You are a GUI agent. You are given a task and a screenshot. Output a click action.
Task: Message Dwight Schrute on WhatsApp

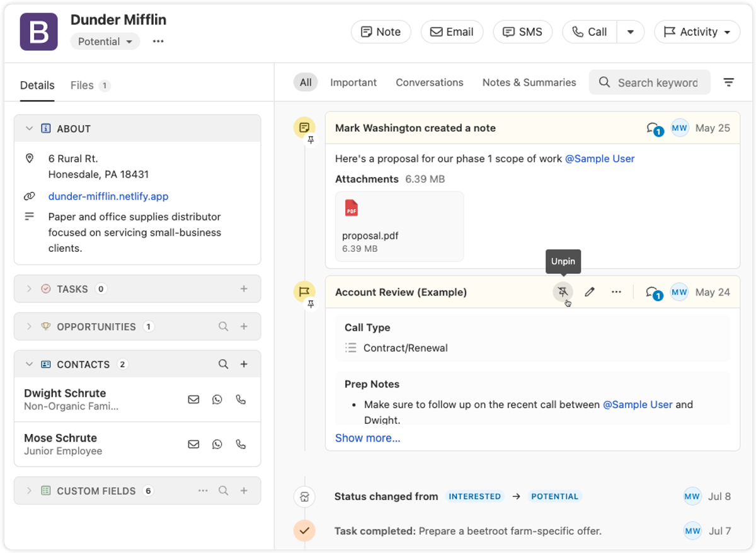coord(217,399)
